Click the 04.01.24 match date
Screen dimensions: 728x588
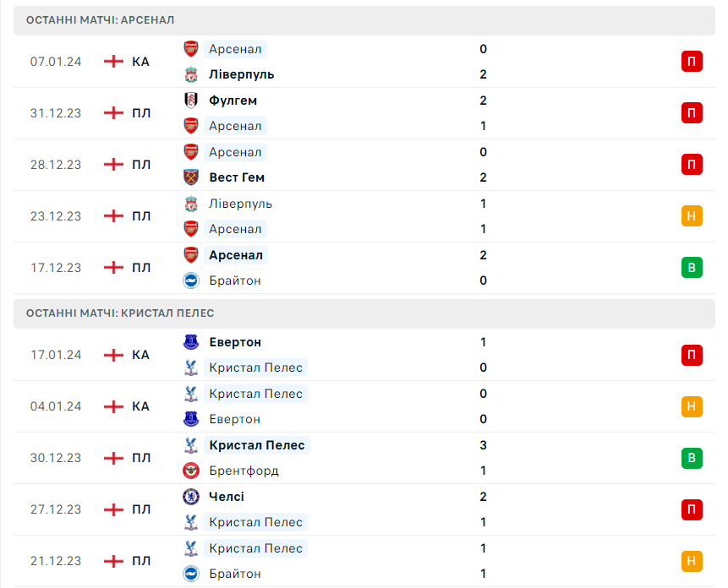pyautogui.click(x=56, y=406)
